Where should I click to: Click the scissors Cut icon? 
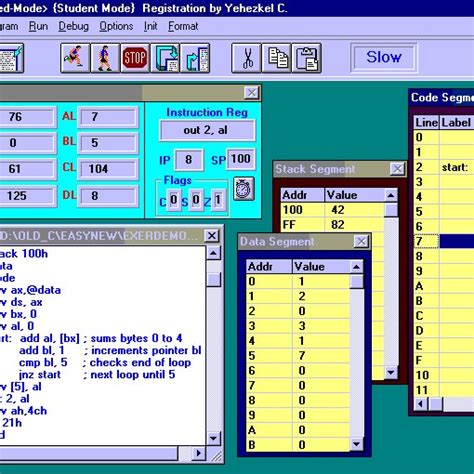point(247,58)
